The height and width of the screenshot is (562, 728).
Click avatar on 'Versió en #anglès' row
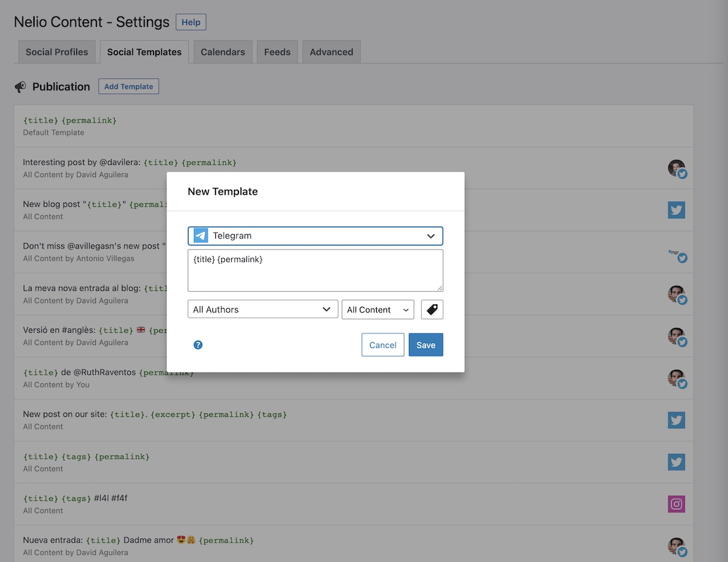pos(677,336)
